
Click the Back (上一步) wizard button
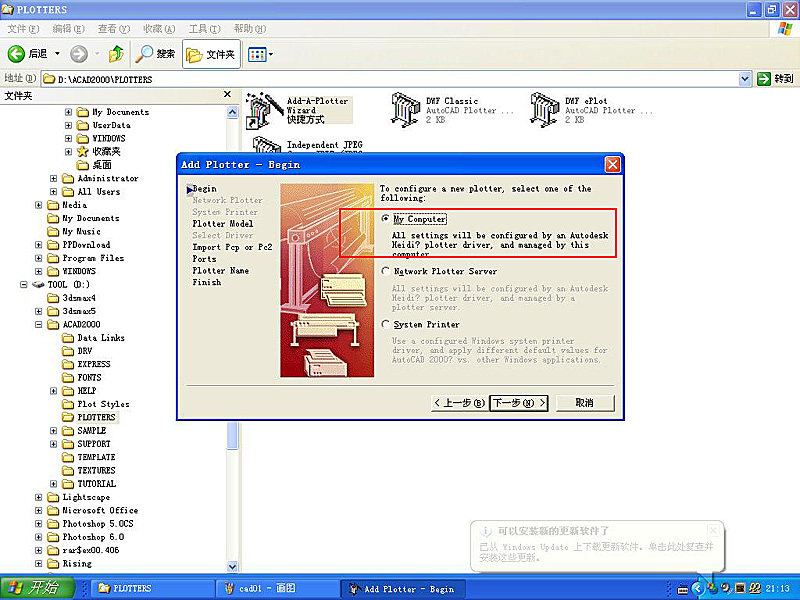(x=460, y=403)
